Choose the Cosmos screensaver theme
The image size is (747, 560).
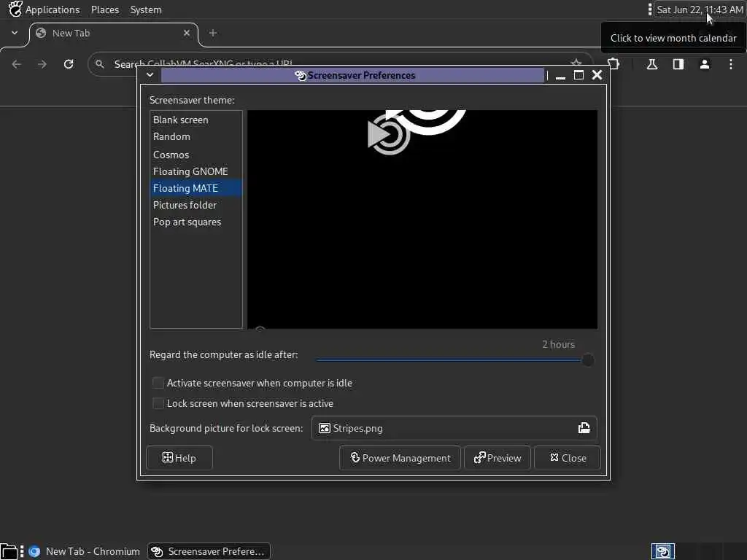click(x=196, y=155)
